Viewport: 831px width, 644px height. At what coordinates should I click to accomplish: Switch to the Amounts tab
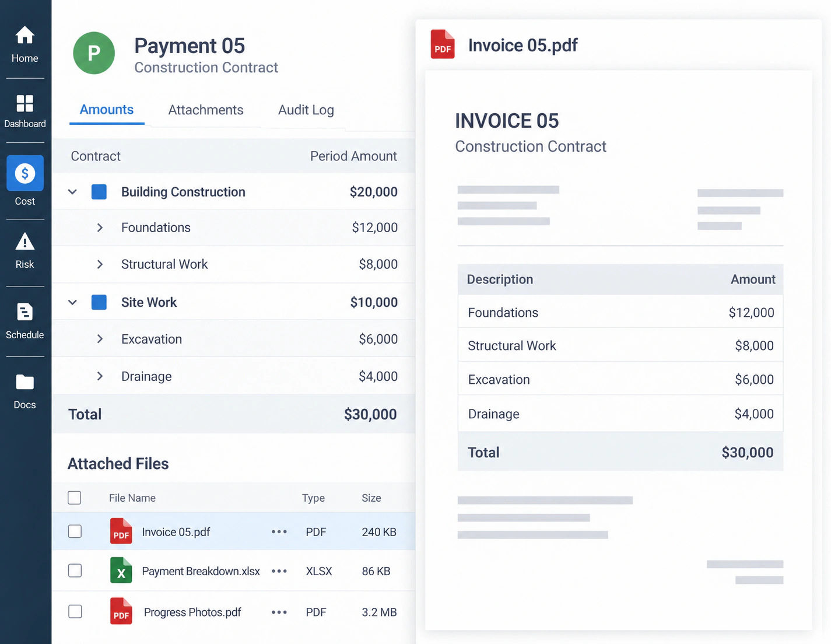[107, 110]
